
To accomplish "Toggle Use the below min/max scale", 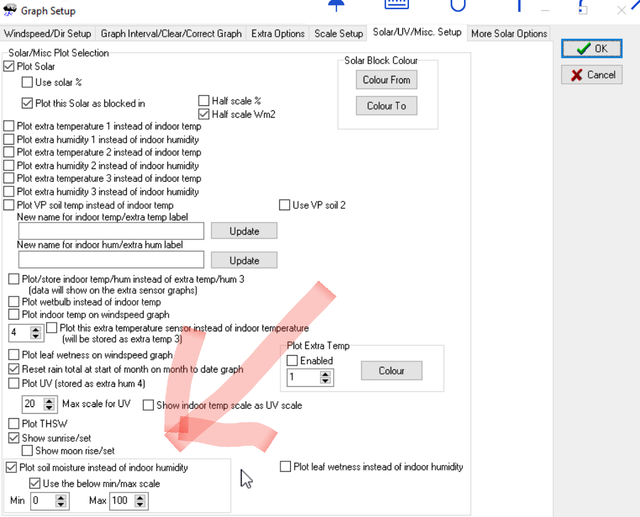I will pyautogui.click(x=34, y=484).
